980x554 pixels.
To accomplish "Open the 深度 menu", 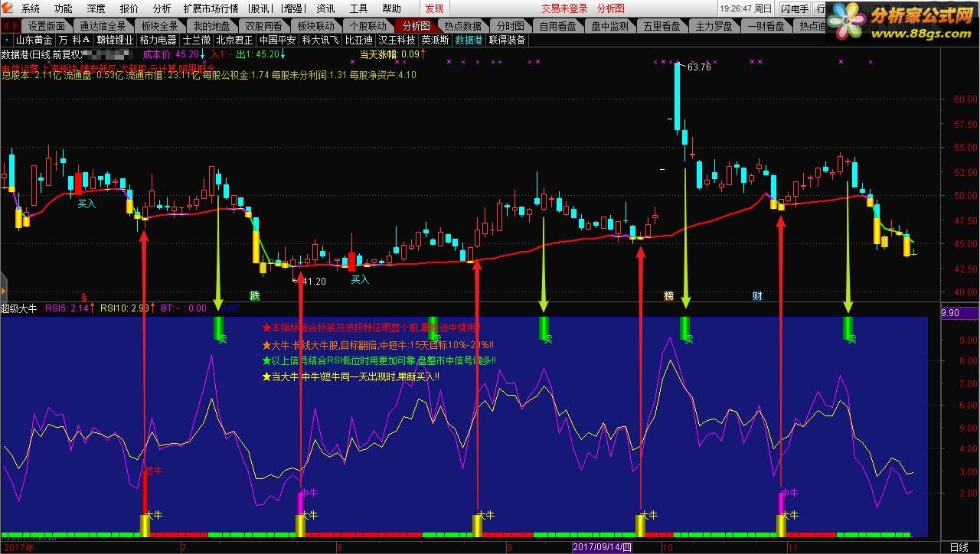I will 96,8.
